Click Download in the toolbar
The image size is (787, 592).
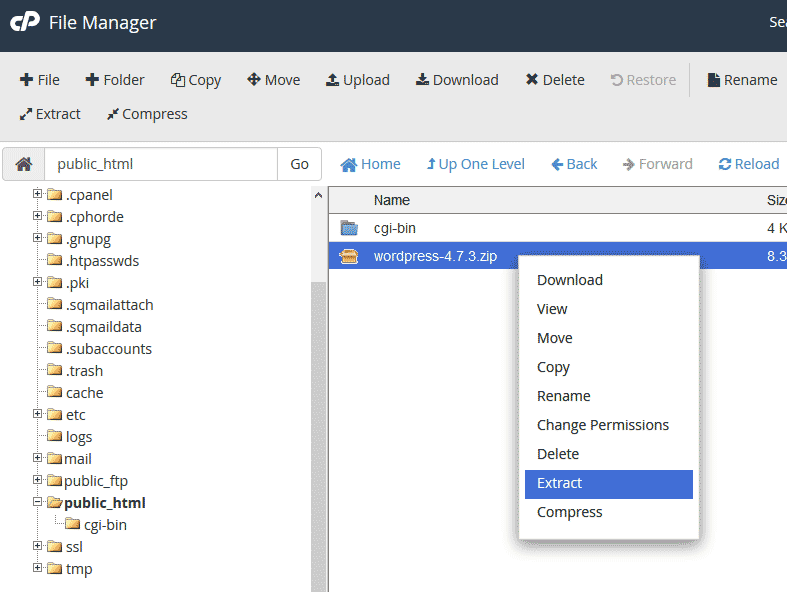[457, 80]
